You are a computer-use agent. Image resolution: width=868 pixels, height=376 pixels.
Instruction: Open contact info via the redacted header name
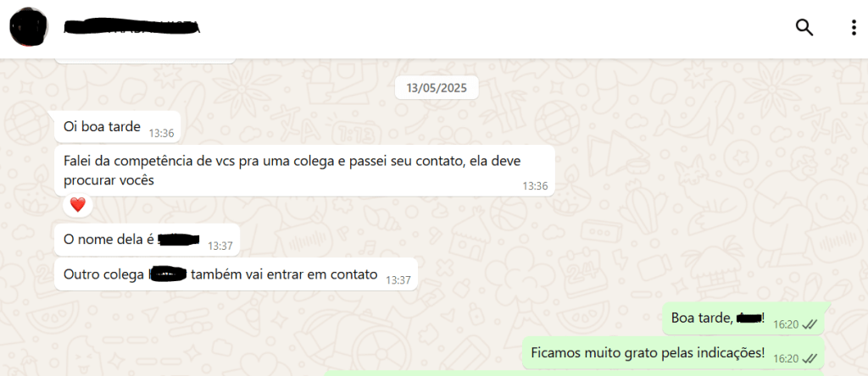pyautogui.click(x=131, y=26)
